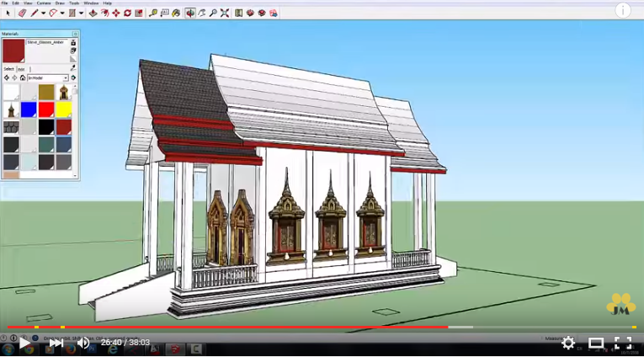Select the teal green material swatch
644x357 pixels.
point(46,145)
